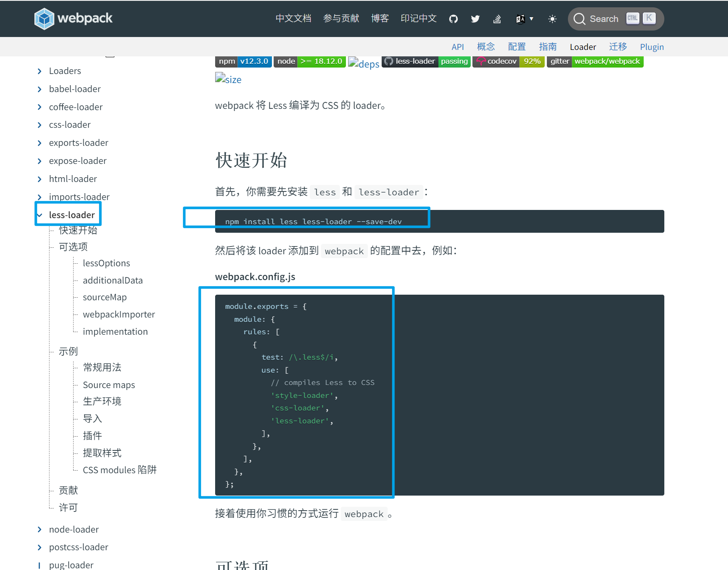Expand the css-loader sidebar entry
Viewport: 728px width, 570px height.
coord(70,124)
